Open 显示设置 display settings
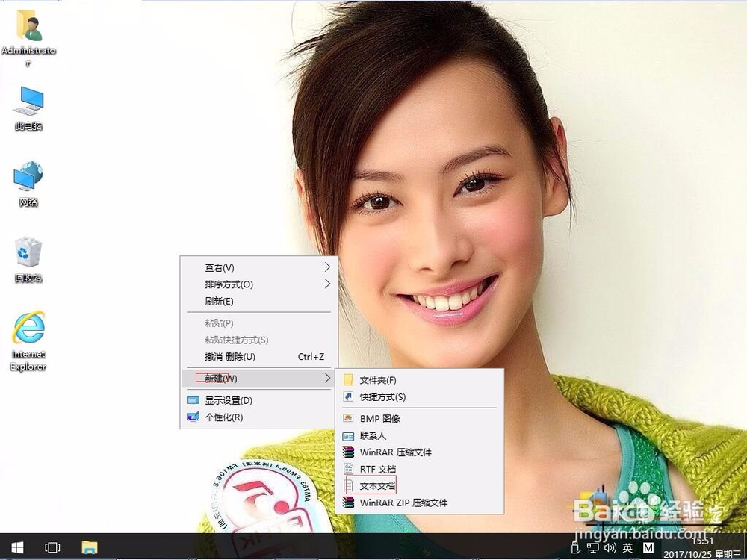The height and width of the screenshot is (560, 747). coord(229,401)
